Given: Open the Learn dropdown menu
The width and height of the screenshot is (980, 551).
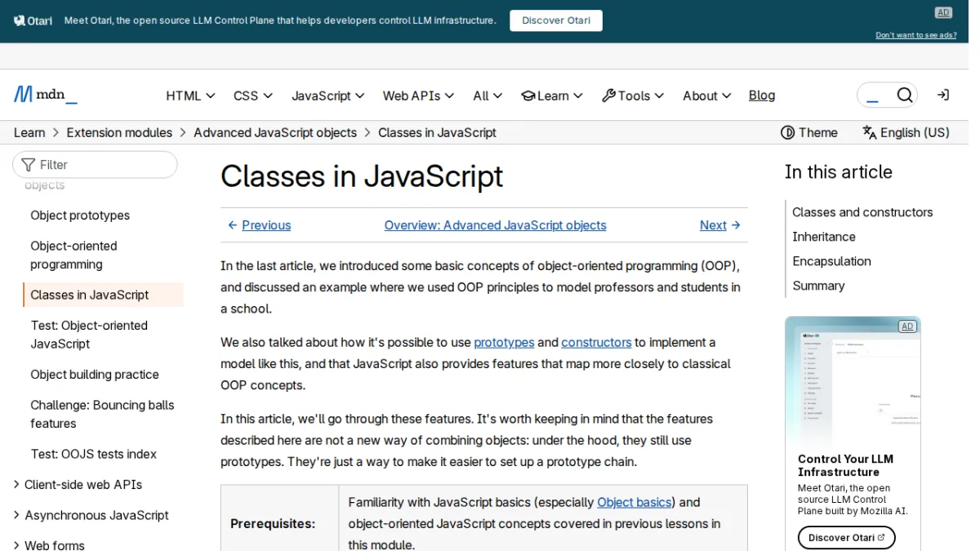Looking at the screenshot, I should pyautogui.click(x=552, y=96).
